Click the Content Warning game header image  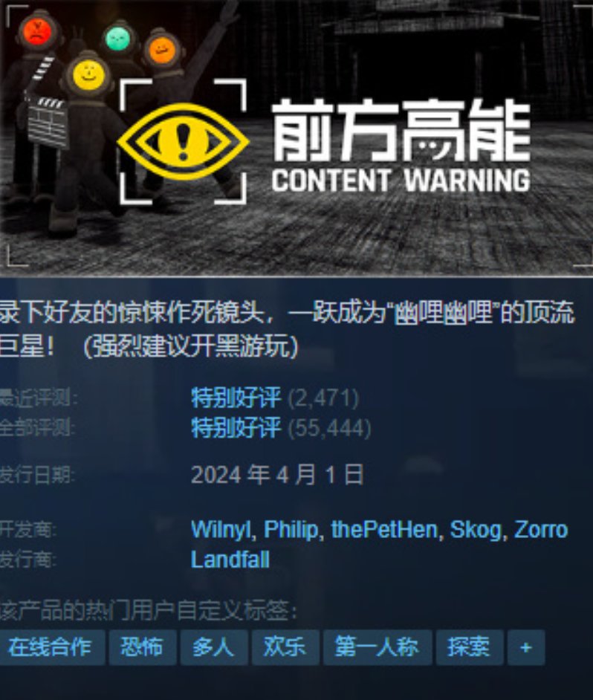[x=296, y=138]
